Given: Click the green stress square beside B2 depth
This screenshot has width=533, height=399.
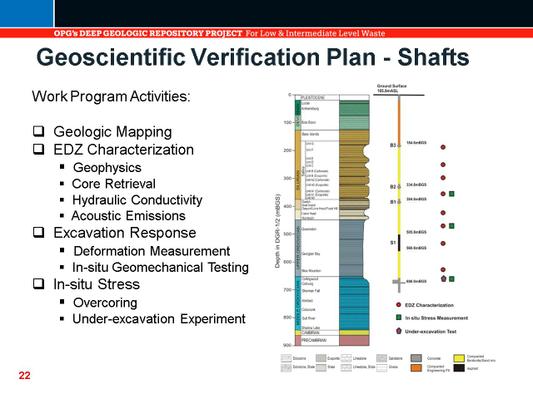Looking at the screenshot, I should pyautogui.click(x=452, y=194).
